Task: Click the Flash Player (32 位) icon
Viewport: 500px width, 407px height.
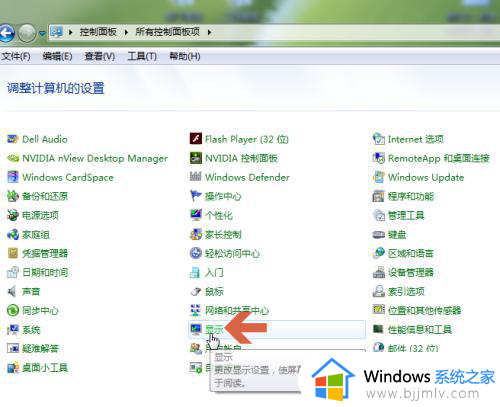Action: 196,139
